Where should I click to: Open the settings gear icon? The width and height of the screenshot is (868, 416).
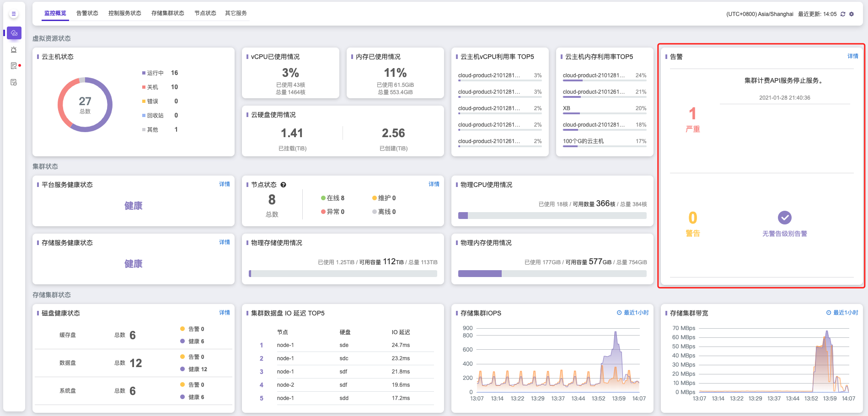(x=852, y=14)
